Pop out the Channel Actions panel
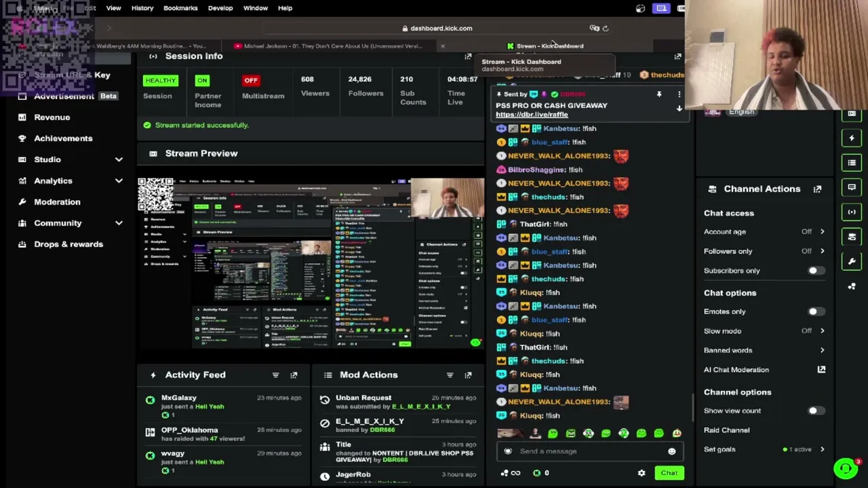This screenshot has width=868, height=488. [817, 189]
